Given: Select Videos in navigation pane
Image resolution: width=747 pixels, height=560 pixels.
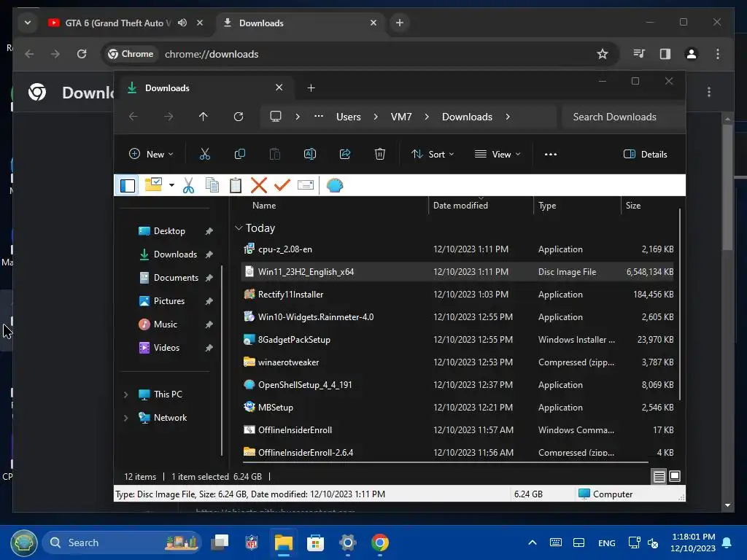Looking at the screenshot, I should 166,348.
